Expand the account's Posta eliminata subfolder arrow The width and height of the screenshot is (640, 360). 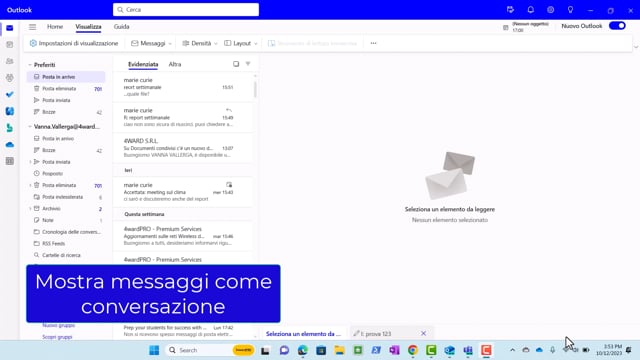point(30,185)
